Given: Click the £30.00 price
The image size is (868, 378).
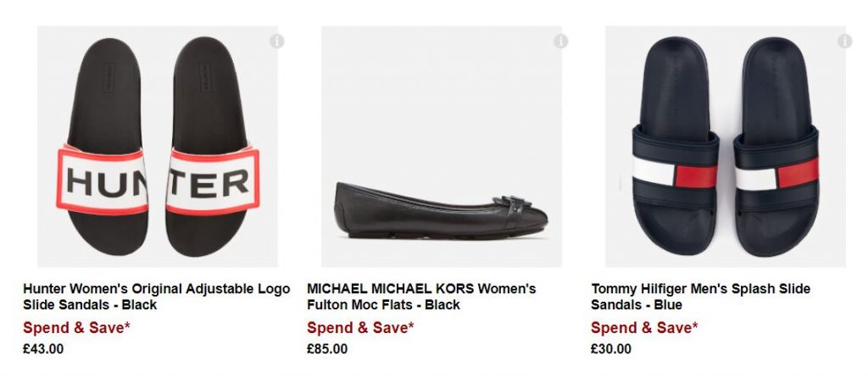Looking at the screenshot, I should 611,348.
